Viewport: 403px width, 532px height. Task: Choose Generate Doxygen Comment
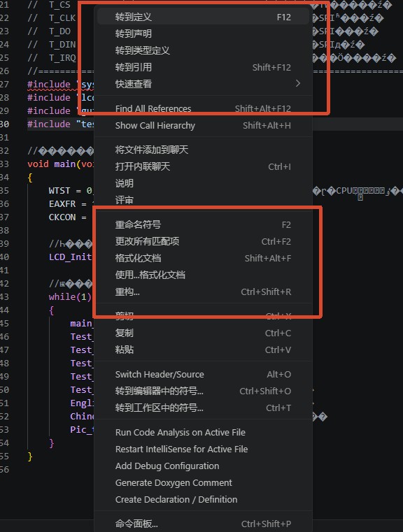(203, 483)
